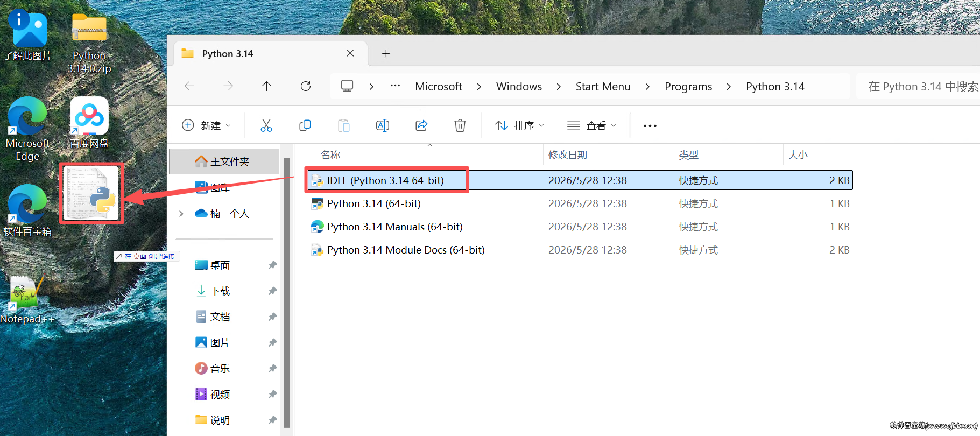Open Desktop (桌面) in sidebar
The height and width of the screenshot is (436, 980).
tap(213, 265)
